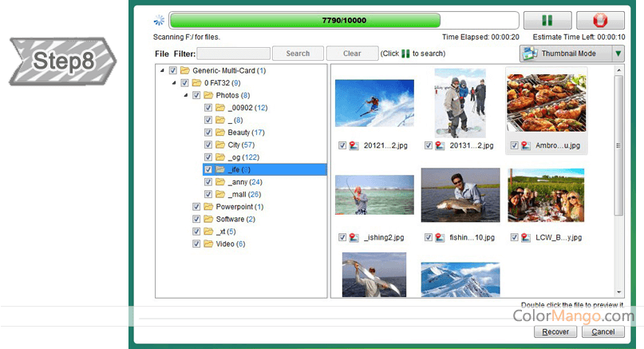Click the Beauty folder icon

pos(220,133)
